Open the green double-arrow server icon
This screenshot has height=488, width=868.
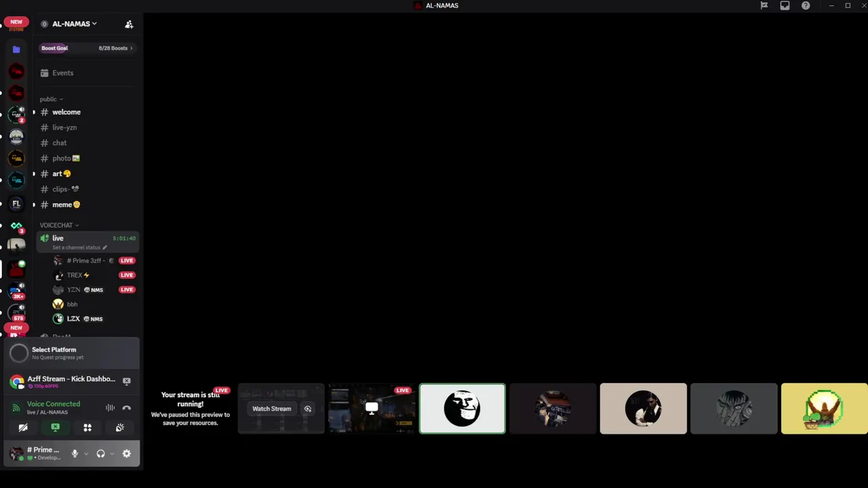(x=16, y=226)
